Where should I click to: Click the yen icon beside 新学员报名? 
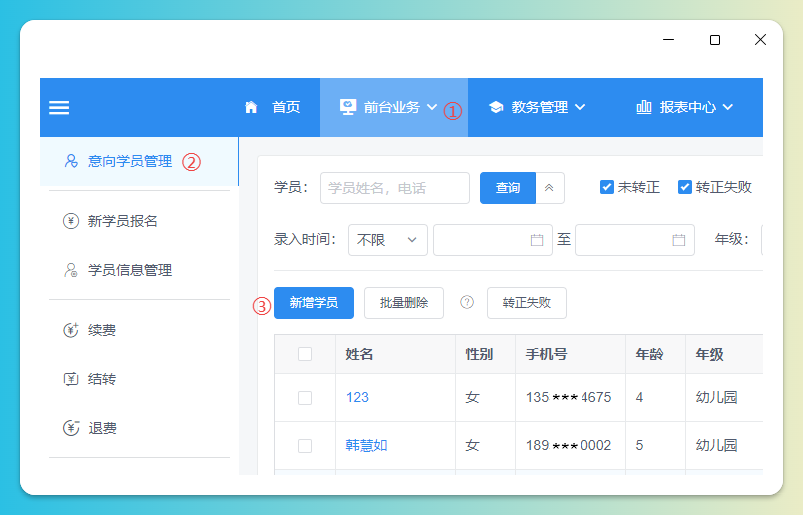click(x=71, y=221)
